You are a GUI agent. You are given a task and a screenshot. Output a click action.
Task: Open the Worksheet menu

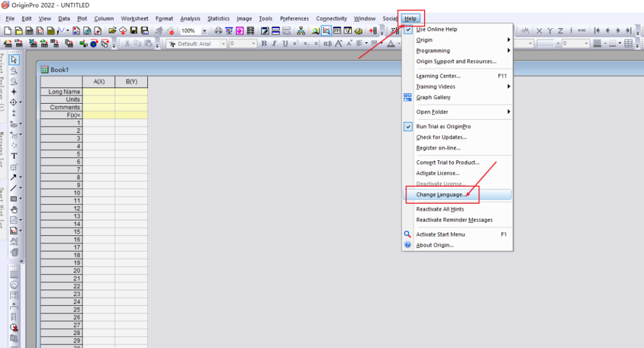(134, 18)
